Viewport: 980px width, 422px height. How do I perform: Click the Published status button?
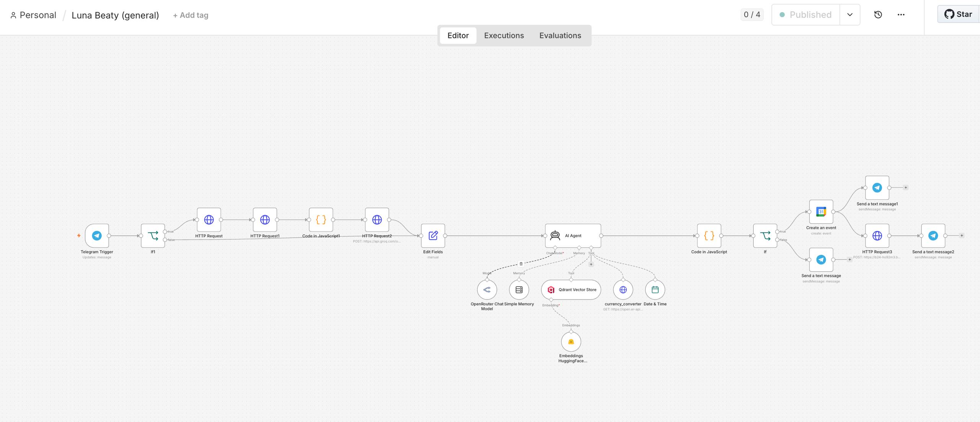[x=805, y=15]
